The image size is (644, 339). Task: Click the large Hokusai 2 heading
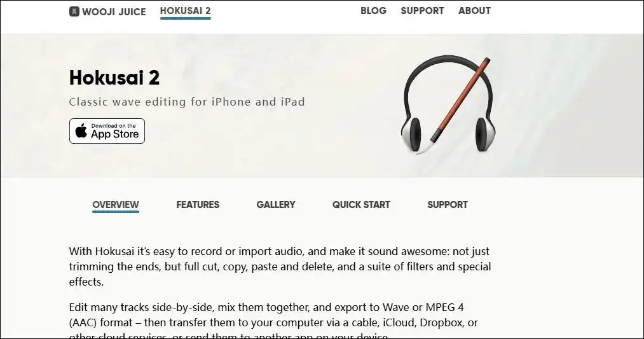coord(114,78)
